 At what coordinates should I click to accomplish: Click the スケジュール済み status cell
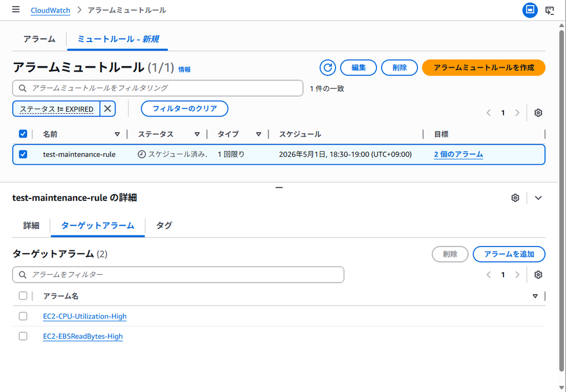click(172, 154)
